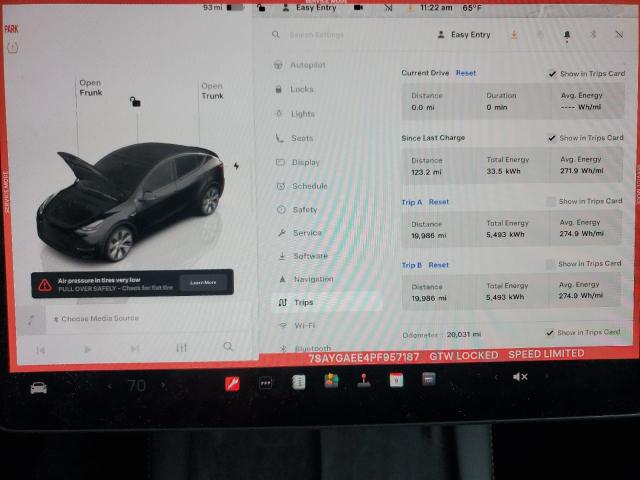The image size is (640, 480).
Task: Open the Software settings menu
Action: click(303, 256)
